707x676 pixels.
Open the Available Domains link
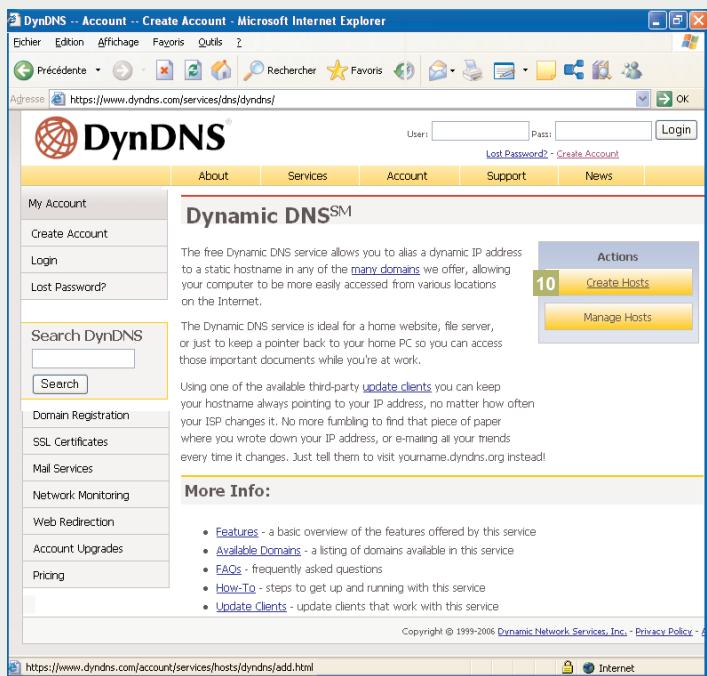[258, 550]
